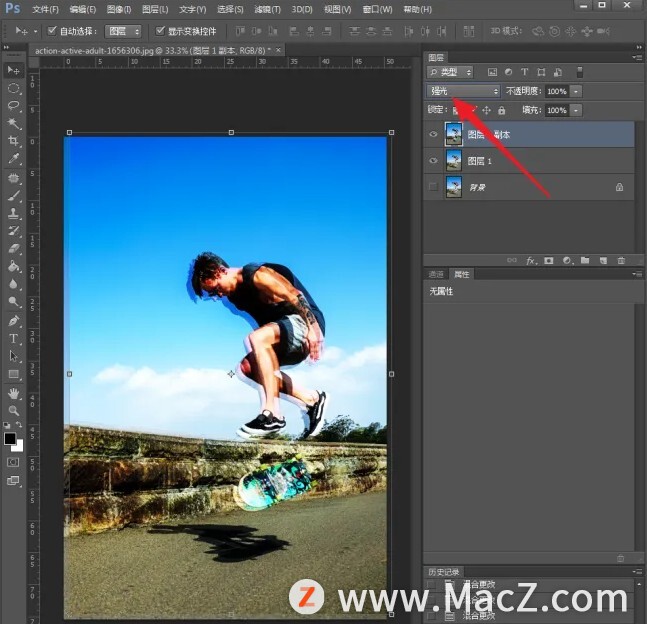
Task: Select the Pen tool
Action: pyautogui.click(x=14, y=321)
